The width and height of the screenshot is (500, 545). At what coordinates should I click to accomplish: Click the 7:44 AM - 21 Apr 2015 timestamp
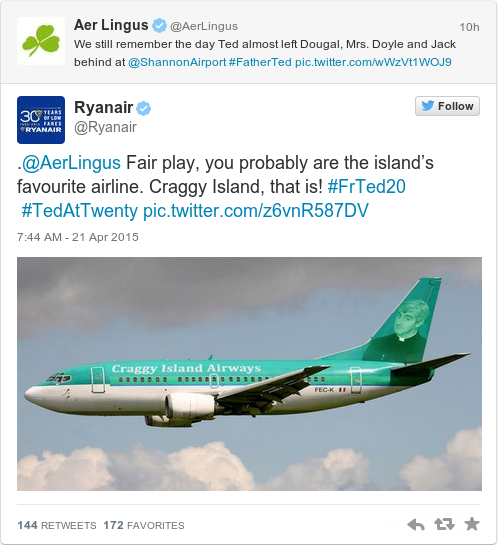78,237
